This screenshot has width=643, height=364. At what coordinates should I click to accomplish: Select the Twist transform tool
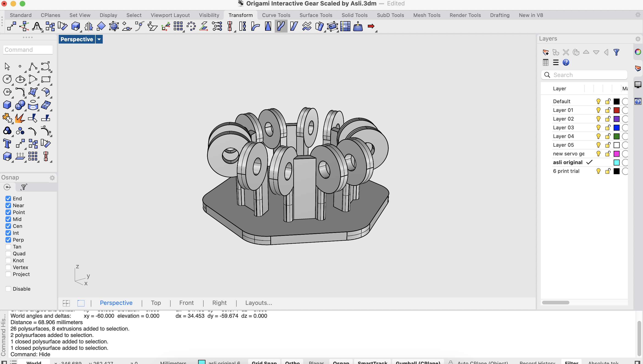[x=243, y=26]
